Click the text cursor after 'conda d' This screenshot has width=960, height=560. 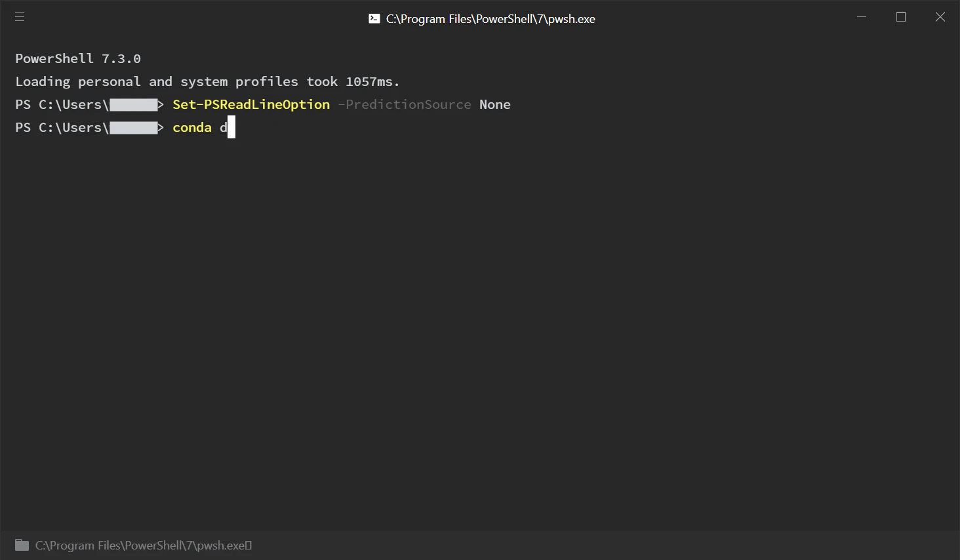231,128
